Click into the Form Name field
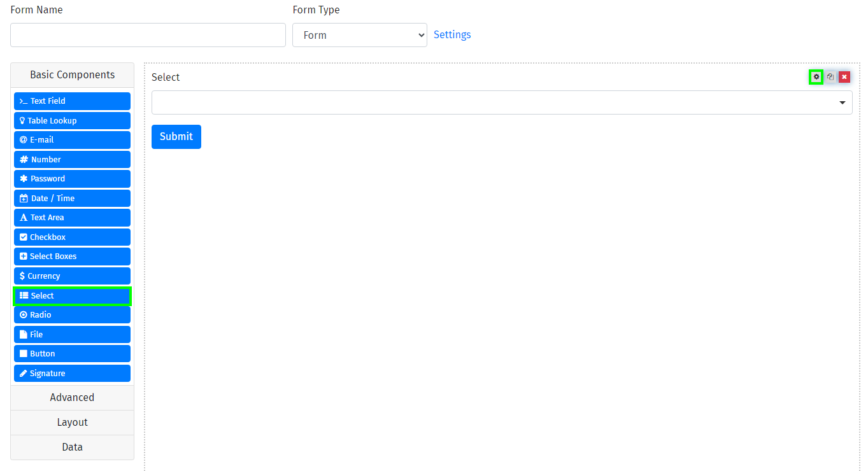 [148, 35]
